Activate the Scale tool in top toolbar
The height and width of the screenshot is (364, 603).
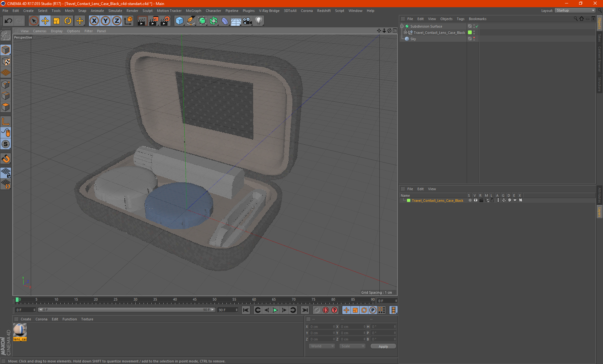57,21
